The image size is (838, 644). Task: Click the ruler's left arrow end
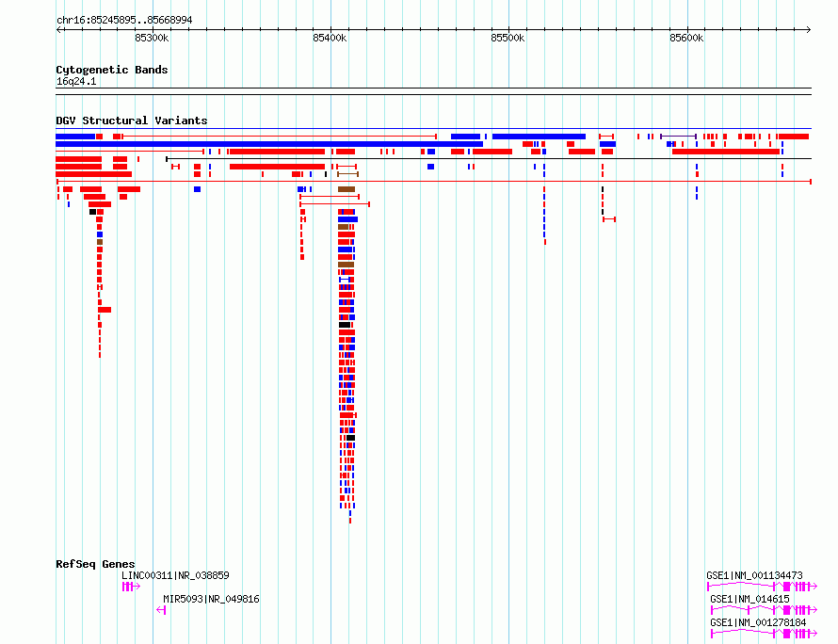click(58, 29)
